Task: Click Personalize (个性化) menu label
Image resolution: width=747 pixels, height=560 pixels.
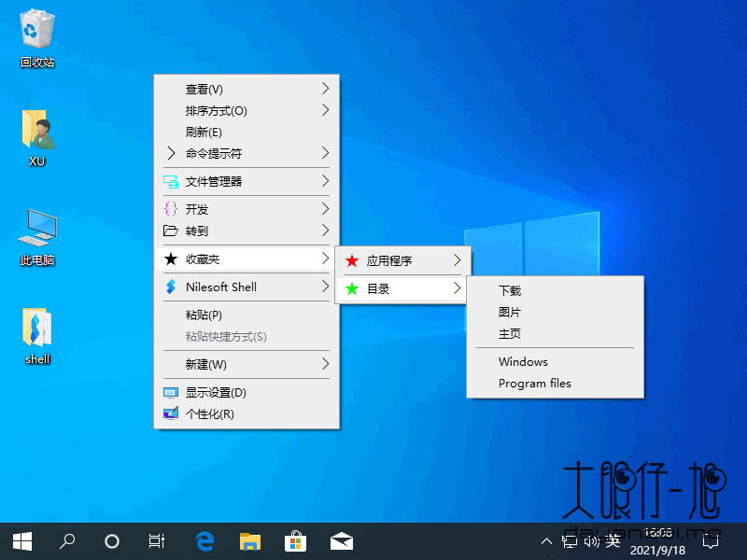Action: [209, 413]
